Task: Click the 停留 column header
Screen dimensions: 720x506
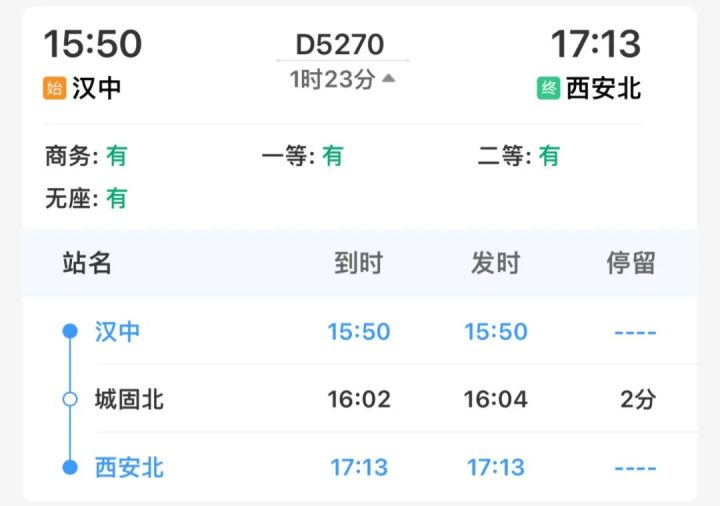Action: [x=631, y=263]
